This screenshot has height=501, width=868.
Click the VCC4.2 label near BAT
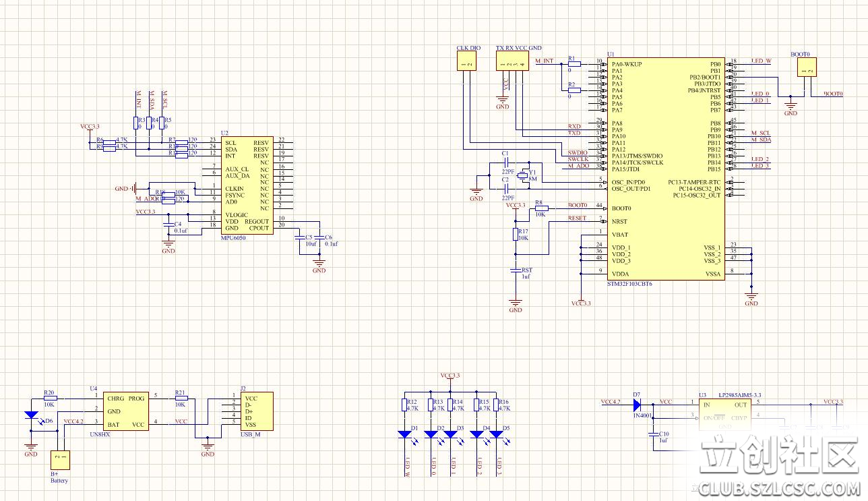point(73,421)
